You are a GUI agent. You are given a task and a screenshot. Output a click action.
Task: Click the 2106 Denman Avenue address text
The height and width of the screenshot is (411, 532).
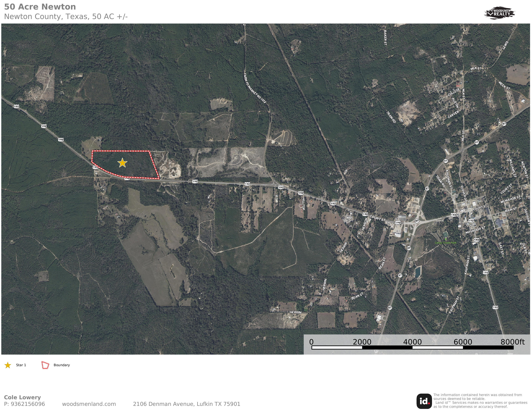pyautogui.click(x=187, y=404)
